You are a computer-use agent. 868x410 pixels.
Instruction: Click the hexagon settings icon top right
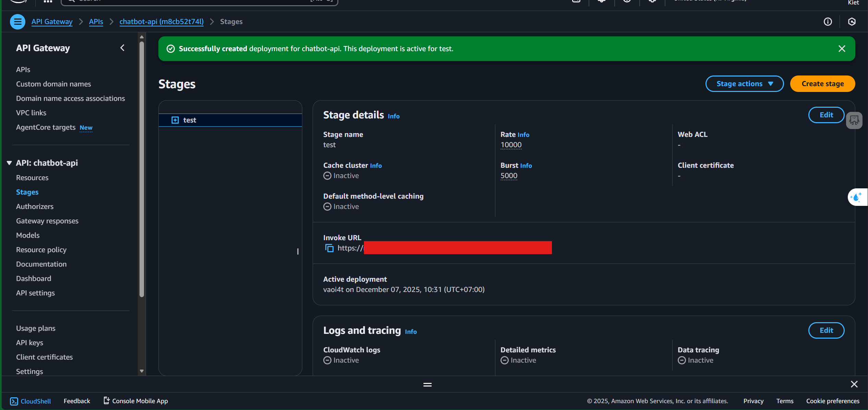(852, 22)
